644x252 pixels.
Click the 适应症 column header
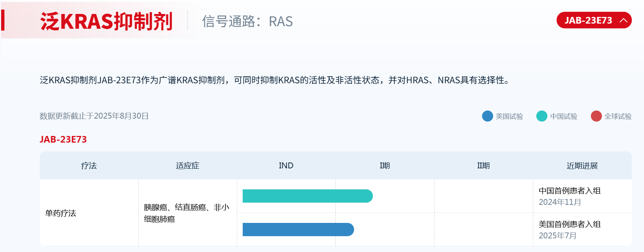coord(187,166)
